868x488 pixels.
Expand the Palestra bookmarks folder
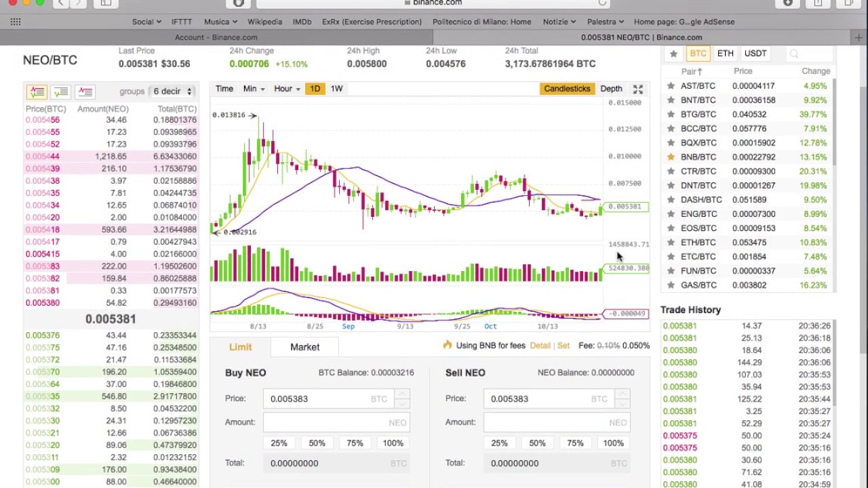coord(606,22)
